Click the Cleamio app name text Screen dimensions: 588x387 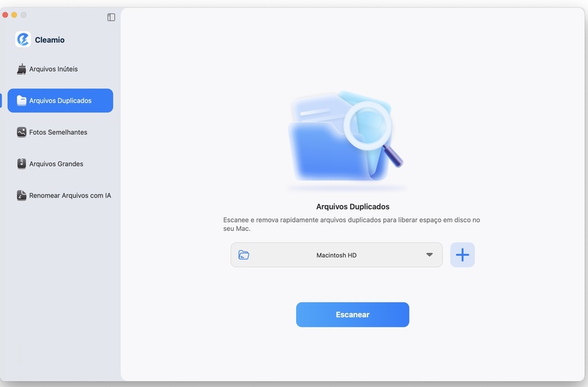click(x=50, y=39)
